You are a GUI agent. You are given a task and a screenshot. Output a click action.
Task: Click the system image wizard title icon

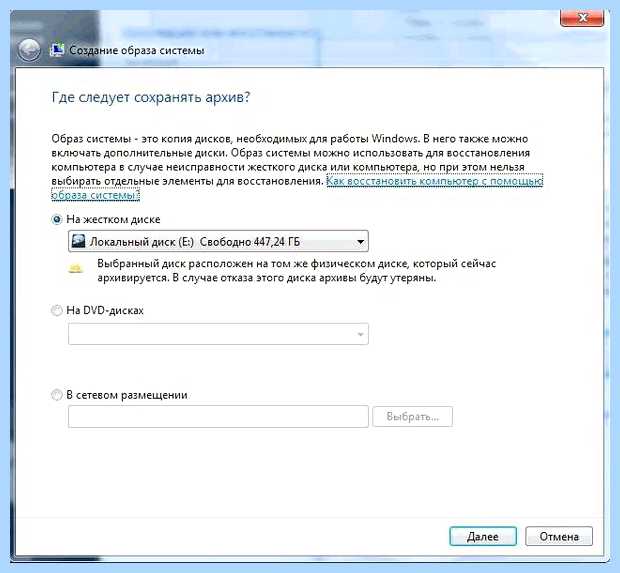pos(57,50)
